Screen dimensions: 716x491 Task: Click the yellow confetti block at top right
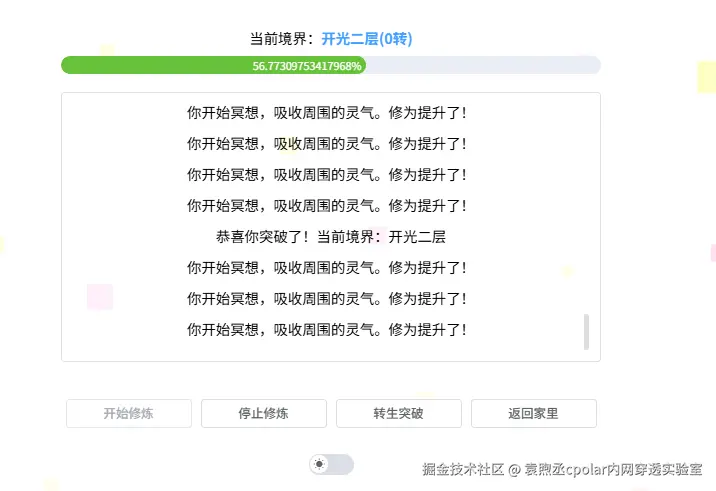tap(706, 76)
